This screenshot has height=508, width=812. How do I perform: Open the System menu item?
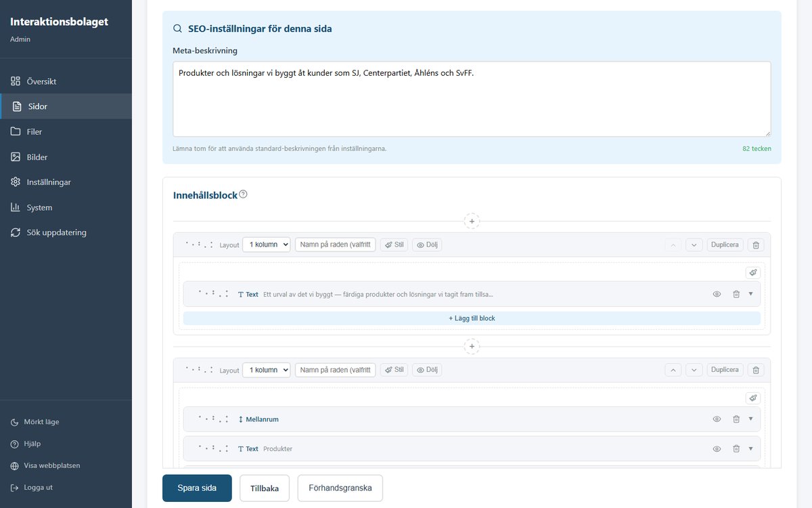pos(66,207)
